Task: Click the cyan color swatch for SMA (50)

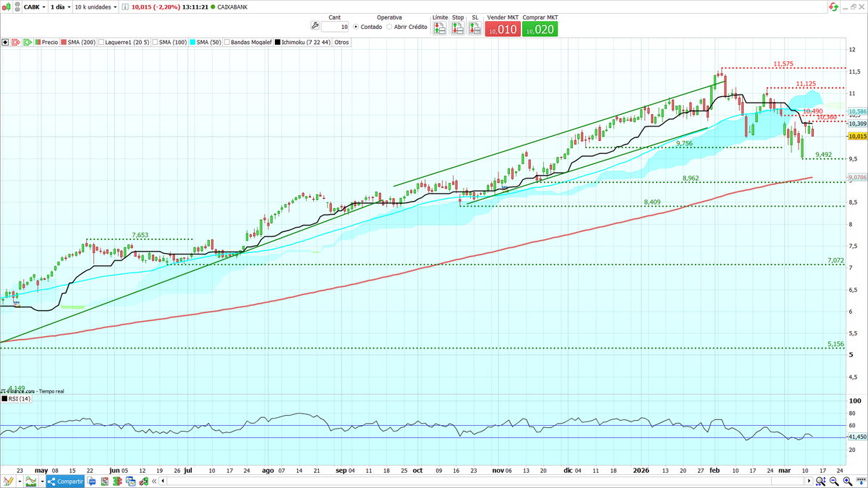Action: pos(193,42)
